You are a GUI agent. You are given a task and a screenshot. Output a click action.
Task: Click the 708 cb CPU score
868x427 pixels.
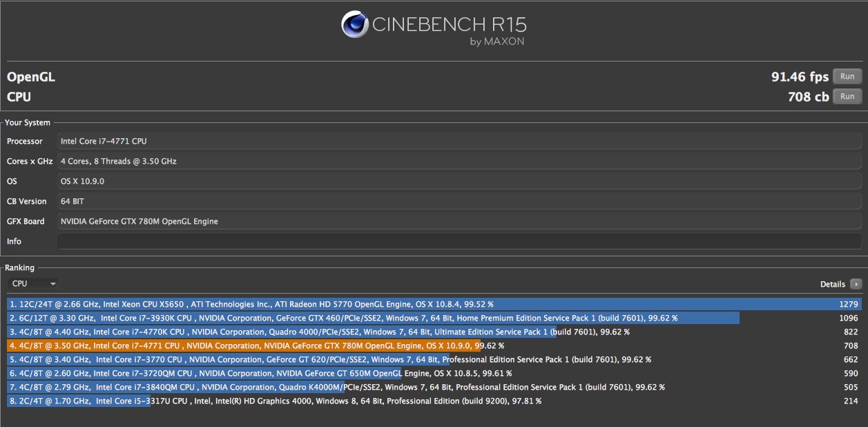(x=808, y=97)
